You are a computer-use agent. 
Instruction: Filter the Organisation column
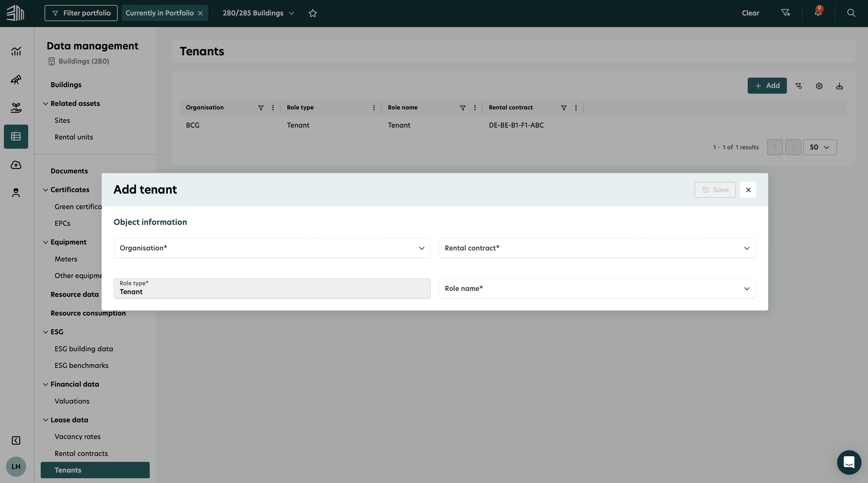tap(261, 108)
